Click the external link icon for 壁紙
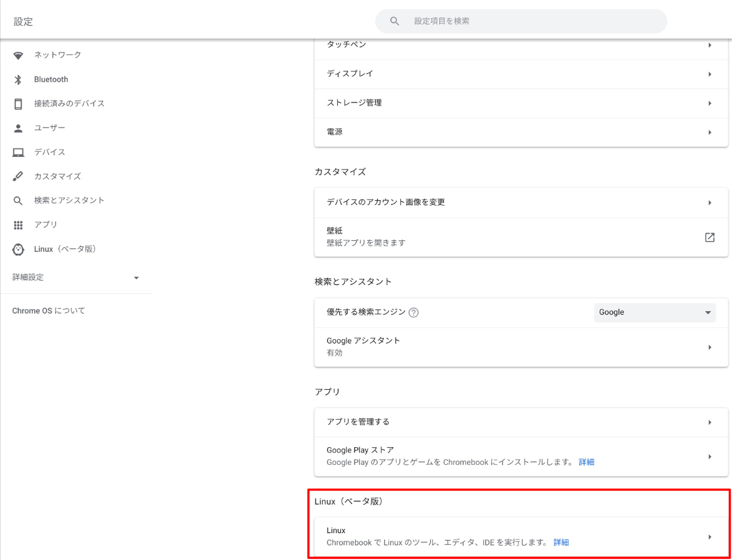The image size is (732, 560). [709, 237]
